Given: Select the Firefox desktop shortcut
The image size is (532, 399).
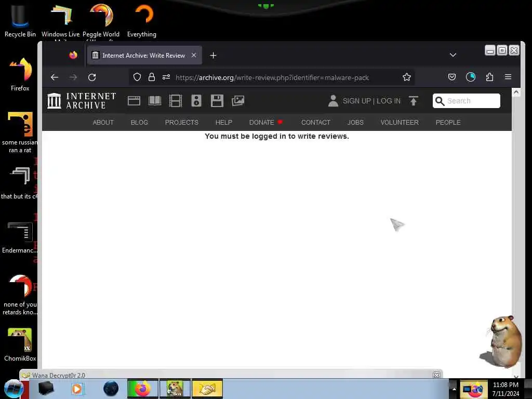Looking at the screenshot, I should (20, 74).
